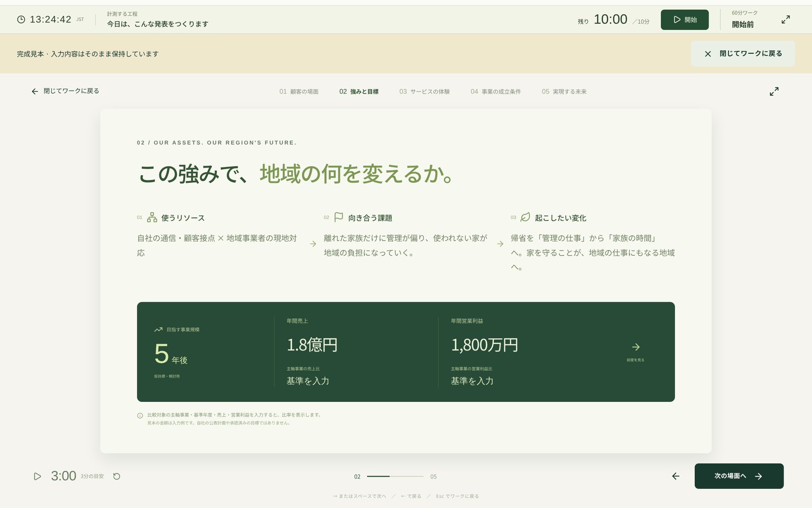Viewport: 812px width, 508px height.
Task: Click 基準を入力 under 主軸事業の売上比
Action: [308, 381]
